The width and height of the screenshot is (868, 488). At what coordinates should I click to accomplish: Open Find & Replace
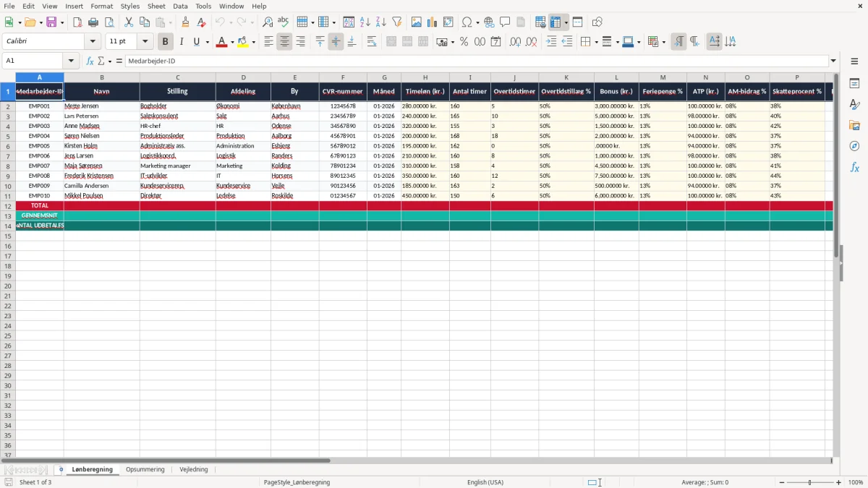click(268, 22)
